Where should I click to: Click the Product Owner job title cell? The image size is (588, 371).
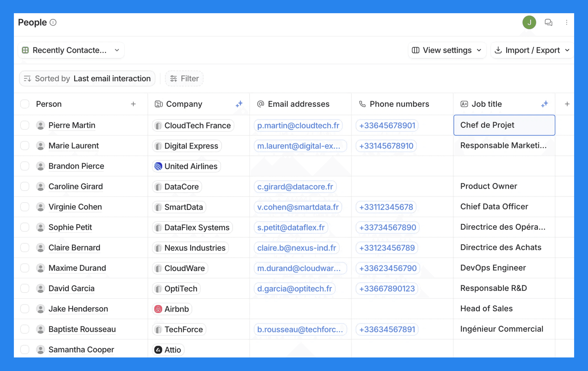504,187
